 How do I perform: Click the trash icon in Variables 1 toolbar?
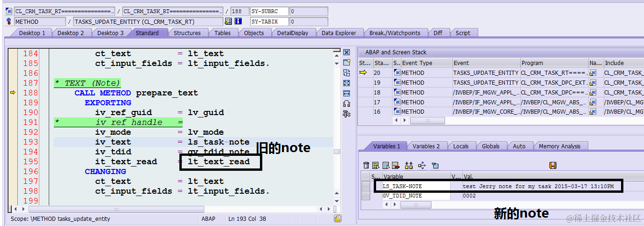pos(367,165)
